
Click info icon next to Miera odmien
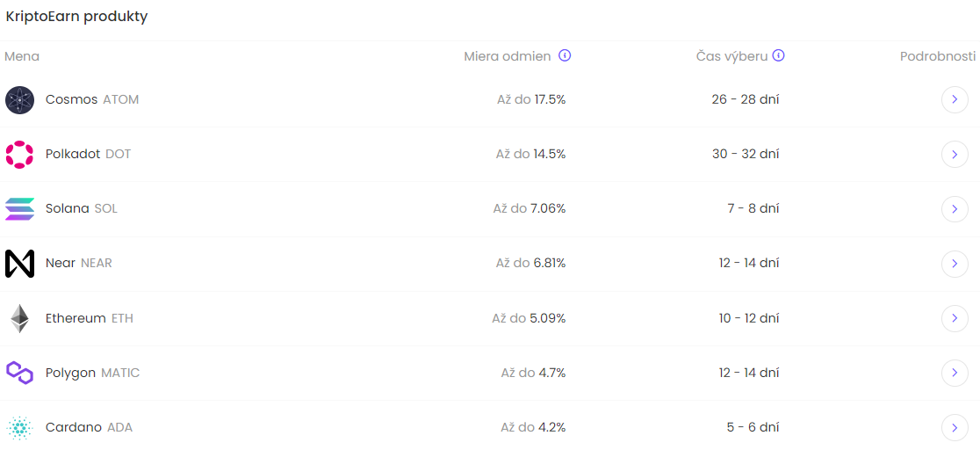pyautogui.click(x=565, y=56)
